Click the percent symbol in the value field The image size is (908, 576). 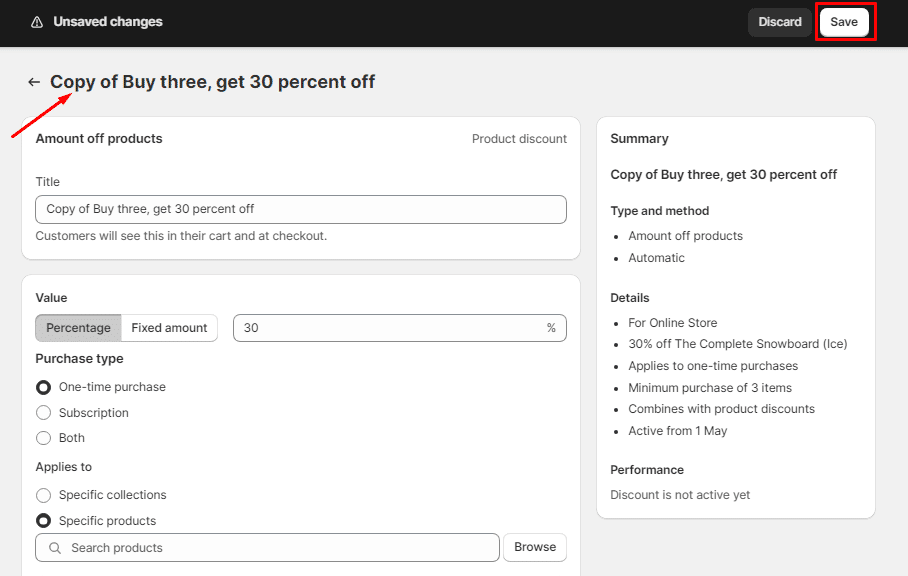[551, 328]
